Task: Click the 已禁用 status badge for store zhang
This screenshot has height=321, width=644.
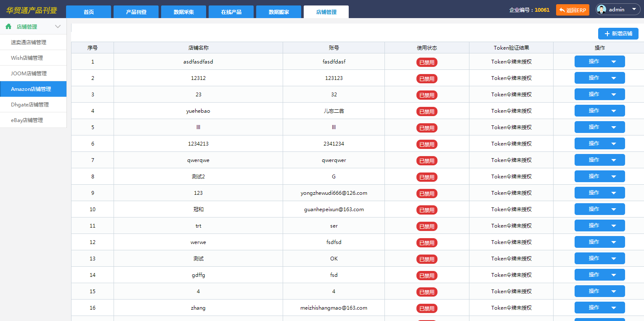Action: (427, 308)
